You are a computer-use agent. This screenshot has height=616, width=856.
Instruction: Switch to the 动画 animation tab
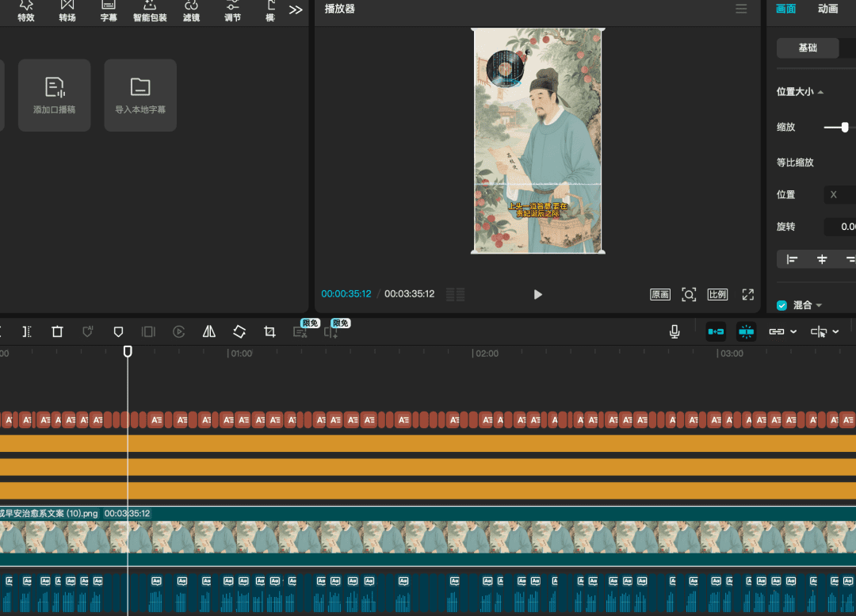pos(827,9)
